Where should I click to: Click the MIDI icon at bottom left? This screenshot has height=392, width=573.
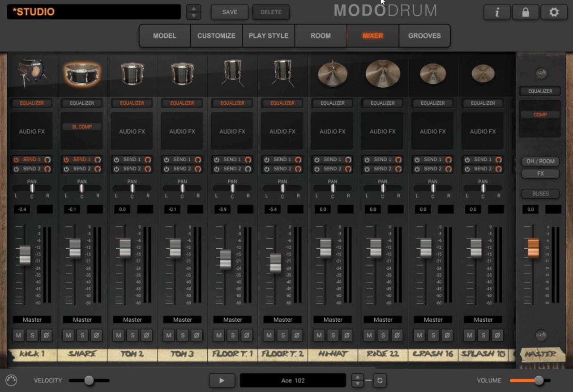click(x=11, y=380)
